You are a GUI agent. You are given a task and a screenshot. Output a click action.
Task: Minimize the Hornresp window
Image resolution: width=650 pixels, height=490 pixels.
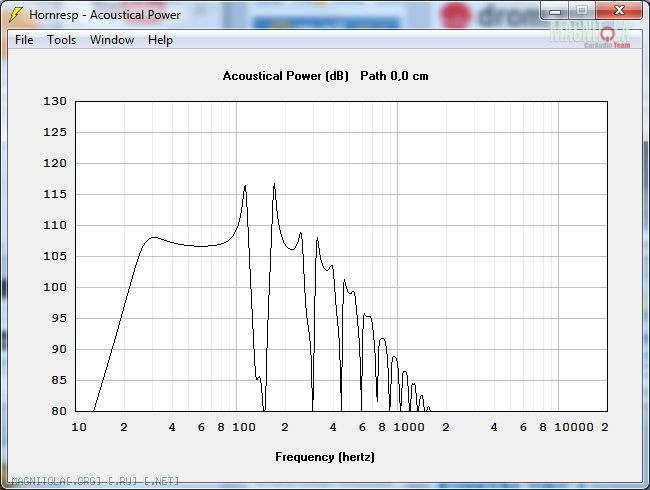click(555, 11)
